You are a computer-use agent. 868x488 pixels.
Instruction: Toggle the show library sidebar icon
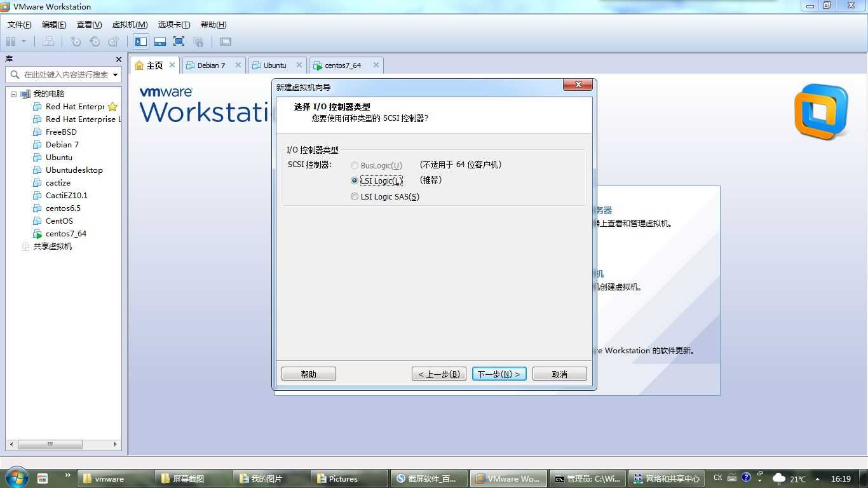coord(141,41)
